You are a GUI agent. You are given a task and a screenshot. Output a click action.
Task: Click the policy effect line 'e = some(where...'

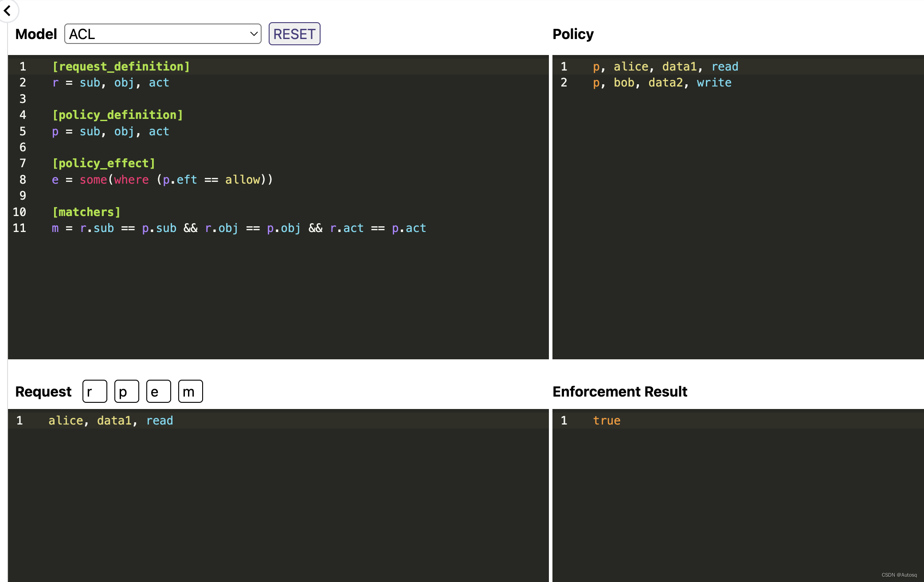162,180
